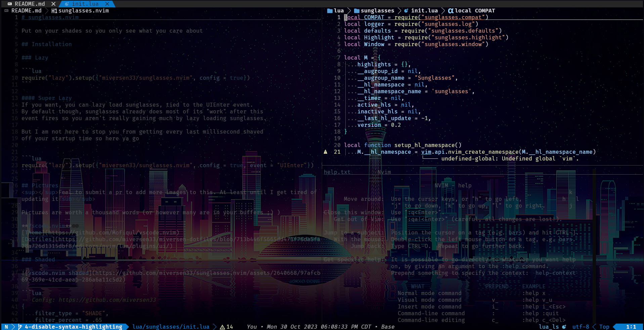Select local COMPAT breadcrumb symbol
The height and width of the screenshot is (330, 644).
pyautogui.click(x=475, y=10)
